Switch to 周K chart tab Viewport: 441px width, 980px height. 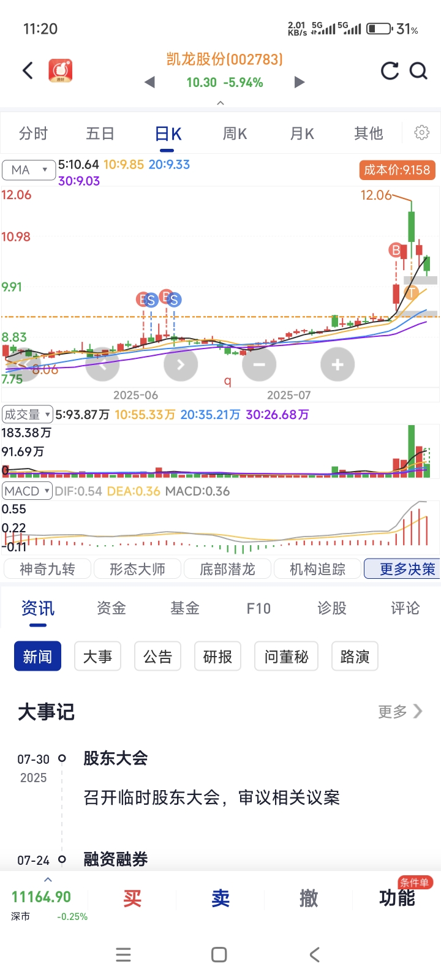click(x=235, y=134)
